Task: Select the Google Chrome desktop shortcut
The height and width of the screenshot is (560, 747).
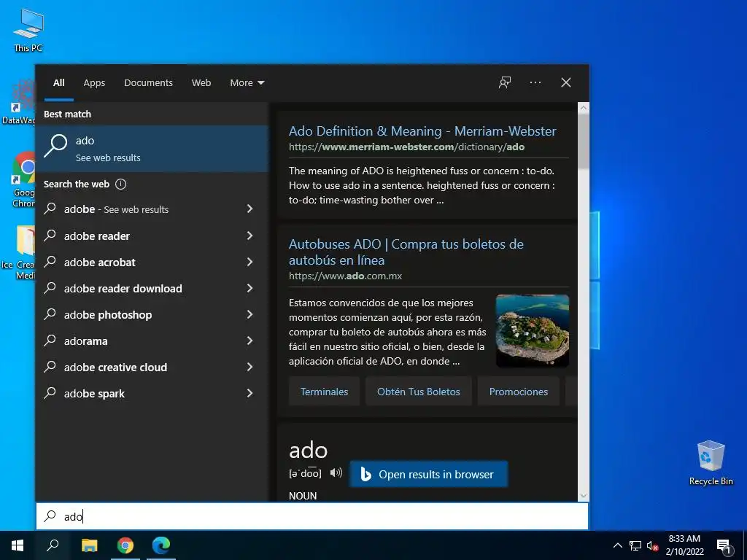Action: click(23, 179)
